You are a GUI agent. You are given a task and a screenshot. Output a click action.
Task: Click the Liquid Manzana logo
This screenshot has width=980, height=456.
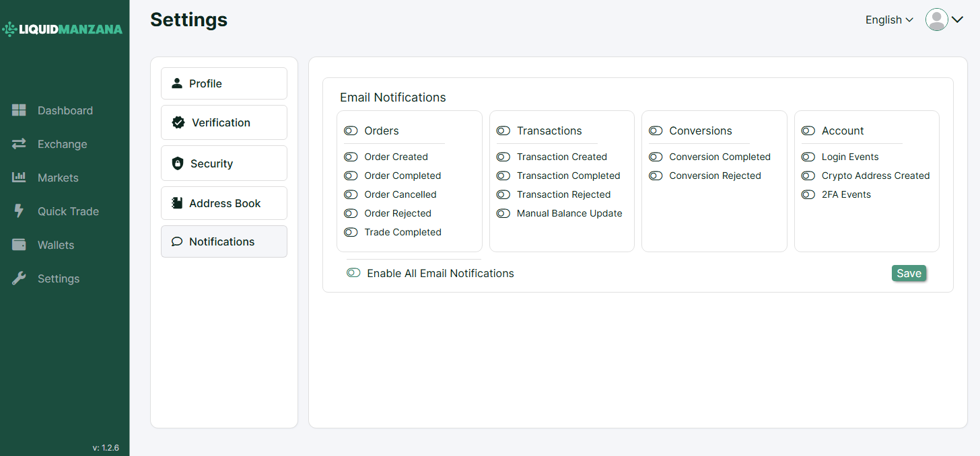click(63, 29)
